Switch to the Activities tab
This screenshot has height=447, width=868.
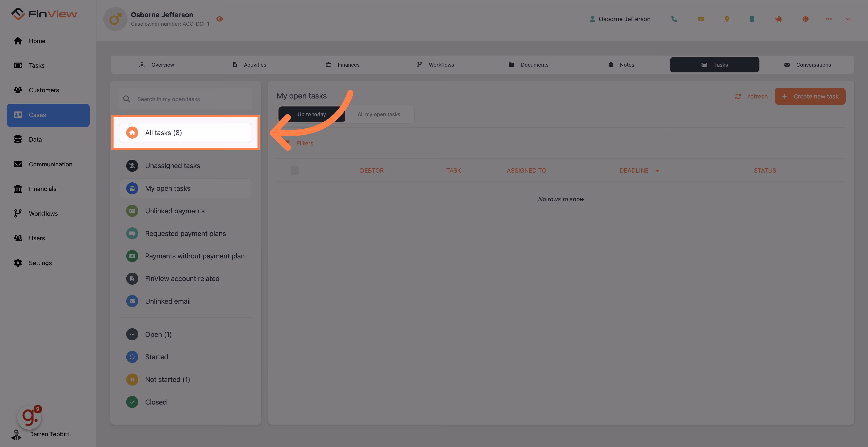coord(249,65)
